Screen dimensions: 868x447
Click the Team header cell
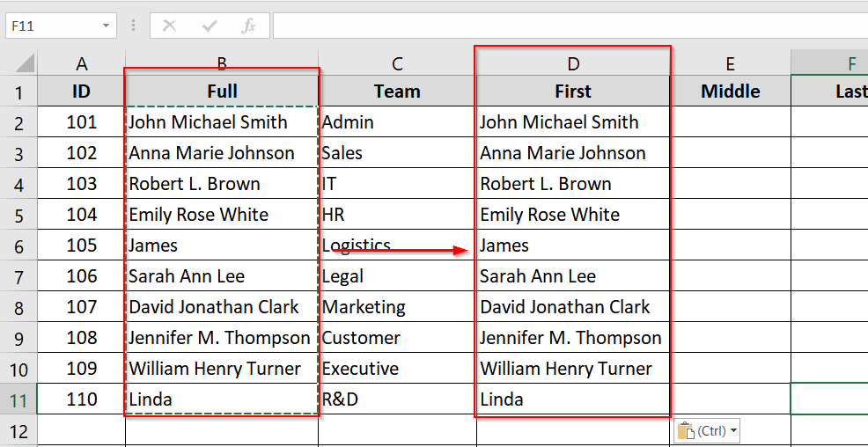pos(397,92)
